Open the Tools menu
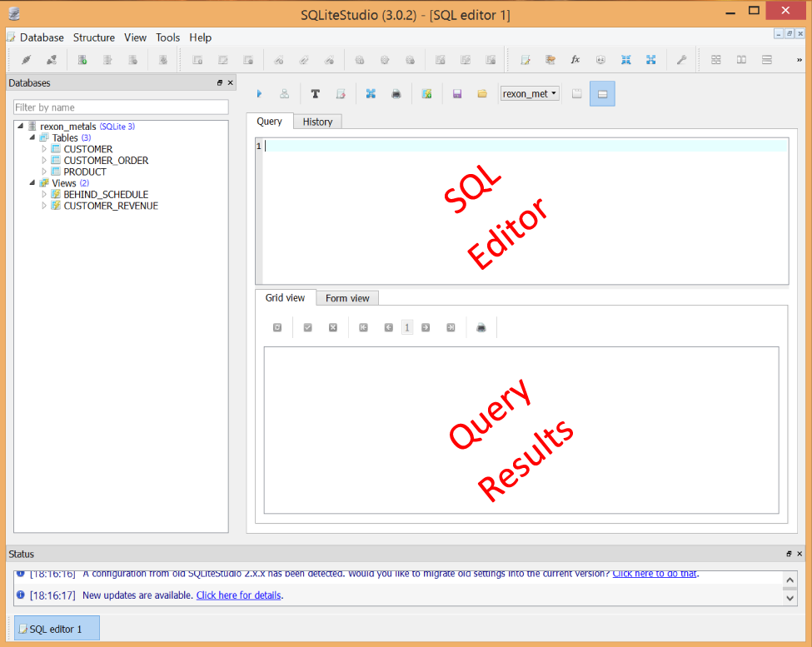 167,37
